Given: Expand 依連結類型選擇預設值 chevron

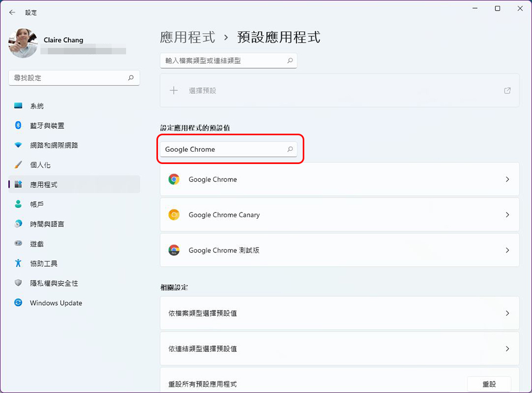Looking at the screenshot, I should (507, 348).
